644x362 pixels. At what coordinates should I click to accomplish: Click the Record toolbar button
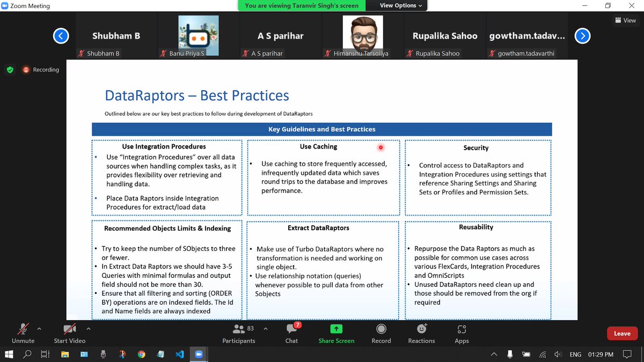pyautogui.click(x=381, y=333)
